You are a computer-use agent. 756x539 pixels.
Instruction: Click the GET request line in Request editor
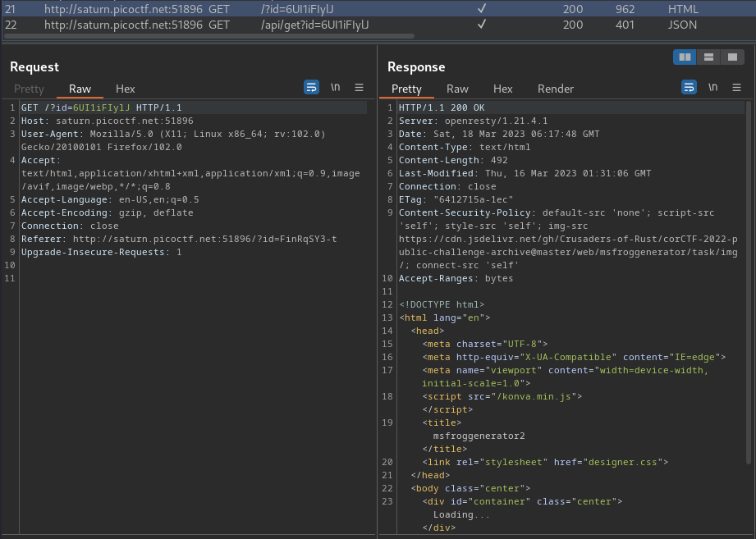(x=101, y=107)
